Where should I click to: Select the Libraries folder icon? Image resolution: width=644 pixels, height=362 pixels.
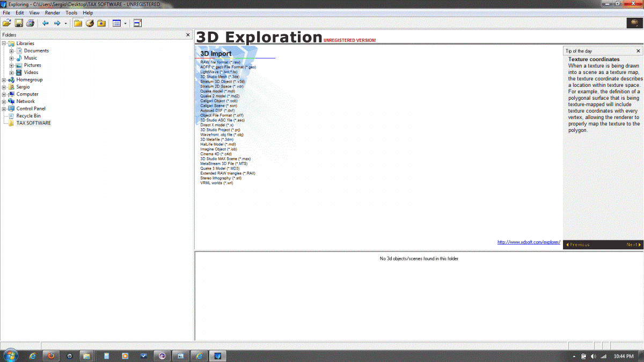point(11,43)
